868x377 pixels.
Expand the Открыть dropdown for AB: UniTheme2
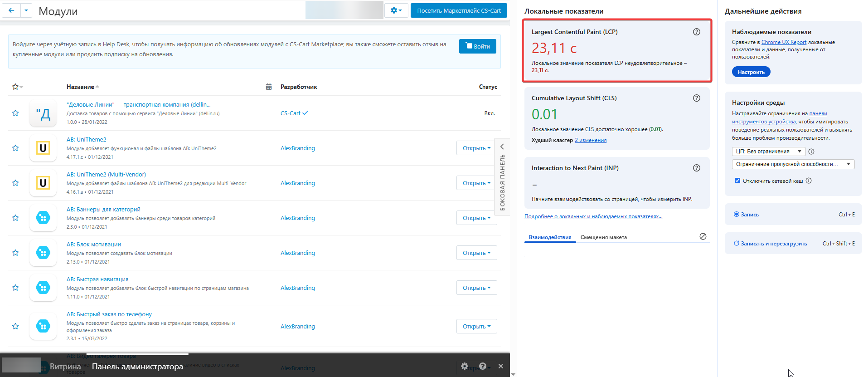476,148
